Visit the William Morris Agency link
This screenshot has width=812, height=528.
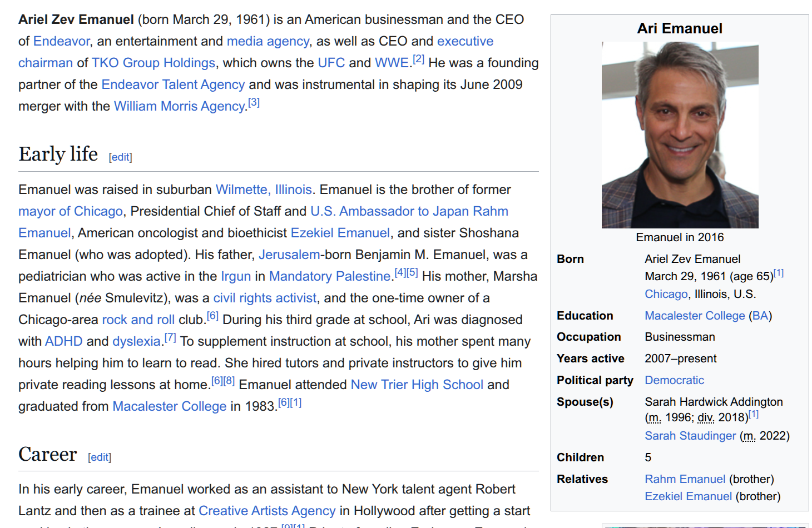click(x=180, y=106)
